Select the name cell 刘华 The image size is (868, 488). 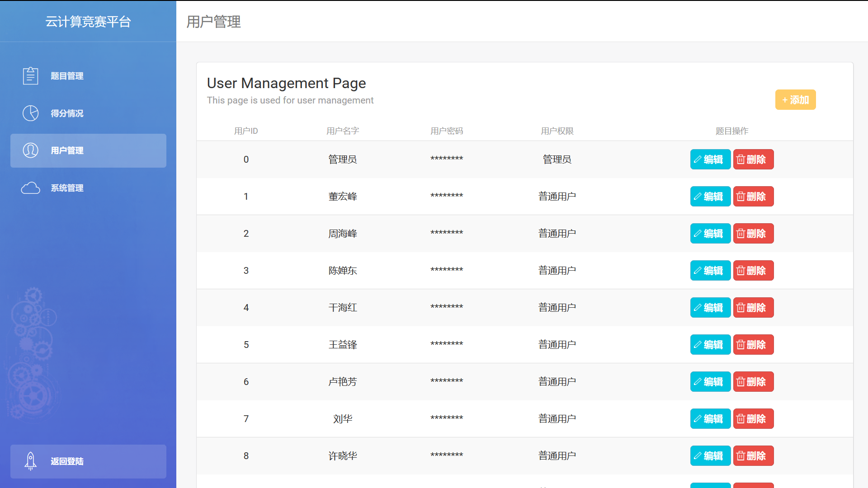(x=343, y=419)
